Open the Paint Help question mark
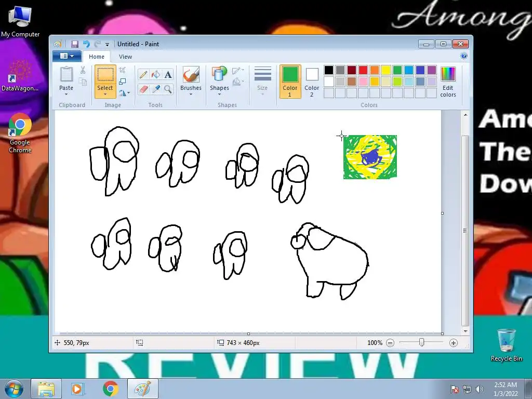This screenshot has height=399, width=532. tap(464, 56)
